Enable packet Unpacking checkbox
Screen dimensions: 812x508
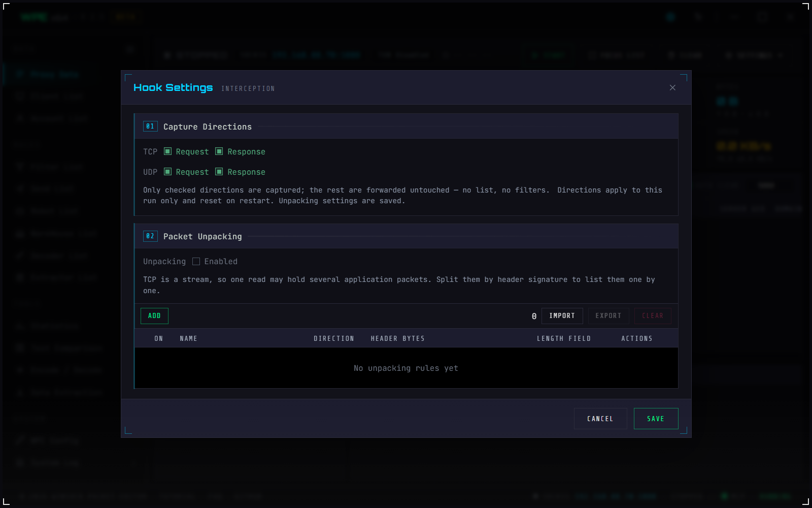click(x=196, y=261)
